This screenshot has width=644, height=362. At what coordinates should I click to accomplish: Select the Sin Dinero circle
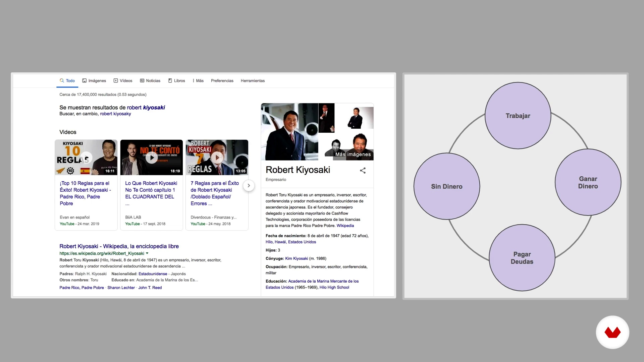click(447, 186)
